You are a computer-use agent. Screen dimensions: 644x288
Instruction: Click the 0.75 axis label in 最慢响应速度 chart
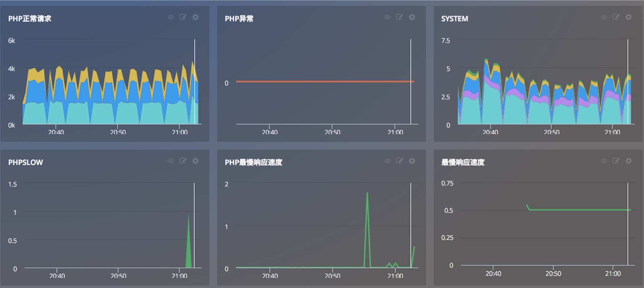[x=447, y=183]
